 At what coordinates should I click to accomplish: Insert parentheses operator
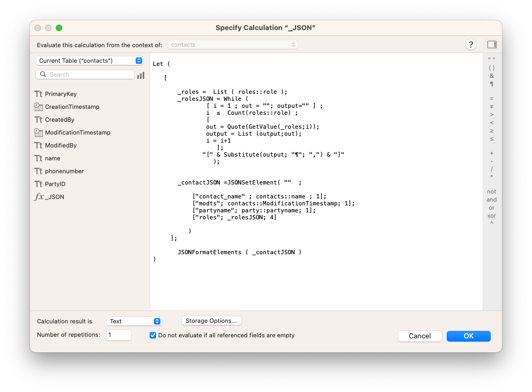(492, 68)
